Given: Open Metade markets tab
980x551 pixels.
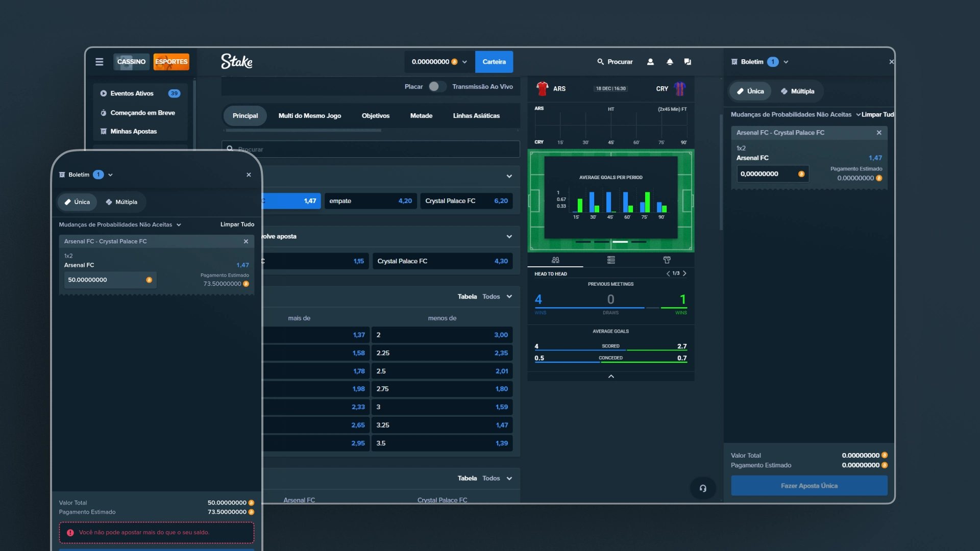Looking at the screenshot, I should coord(421,116).
